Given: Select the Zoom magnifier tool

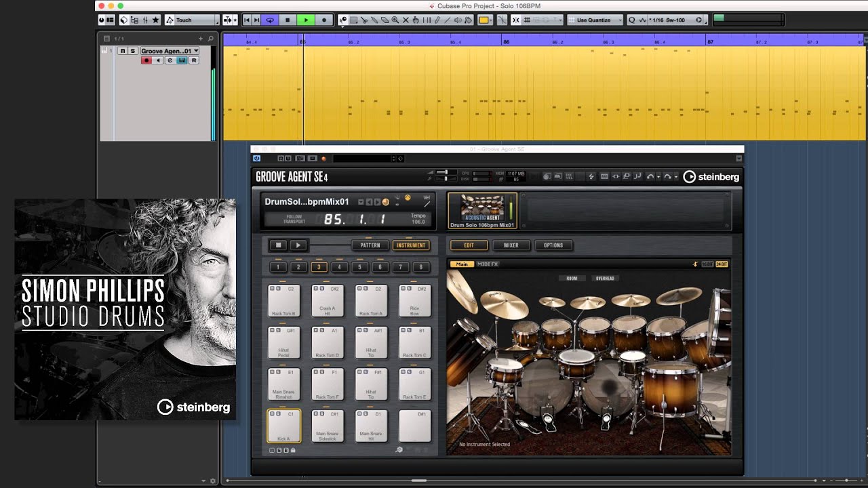Looking at the screenshot, I should 395,20.
